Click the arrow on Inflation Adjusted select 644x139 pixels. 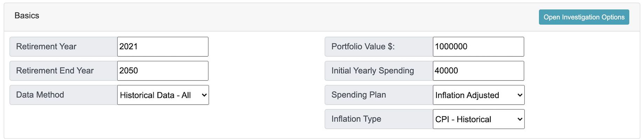(x=520, y=95)
